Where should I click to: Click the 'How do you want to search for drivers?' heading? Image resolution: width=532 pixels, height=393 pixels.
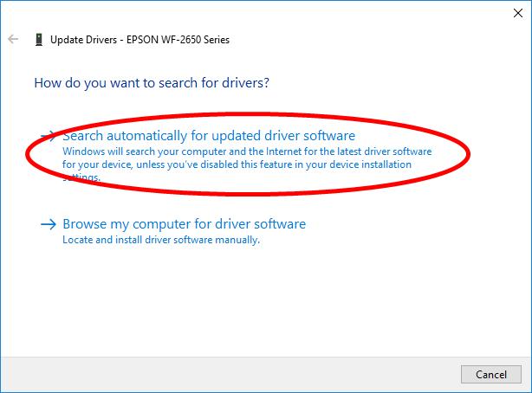(x=152, y=83)
